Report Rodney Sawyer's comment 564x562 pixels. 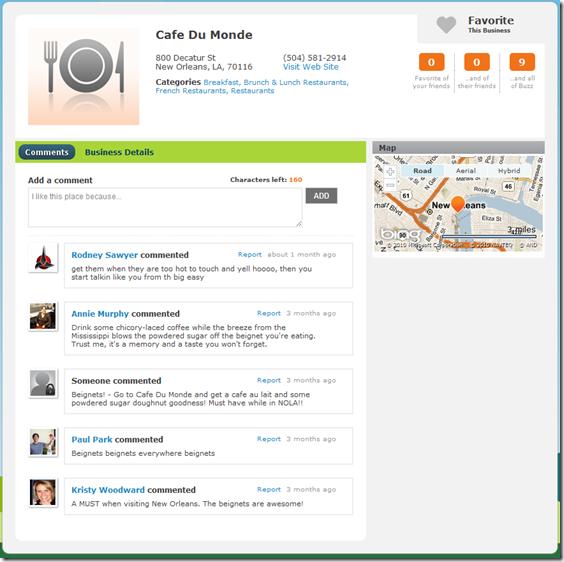click(250, 254)
